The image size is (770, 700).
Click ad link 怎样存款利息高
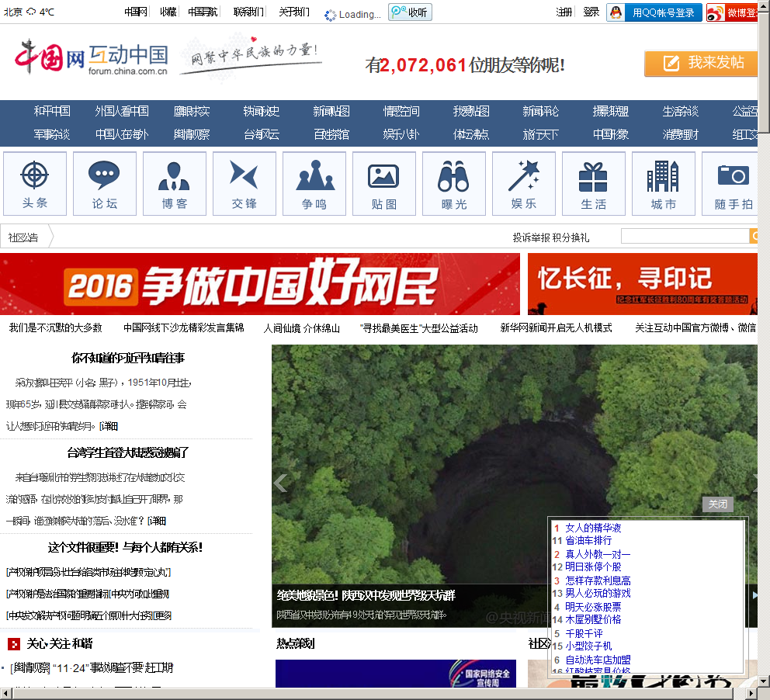tap(598, 580)
